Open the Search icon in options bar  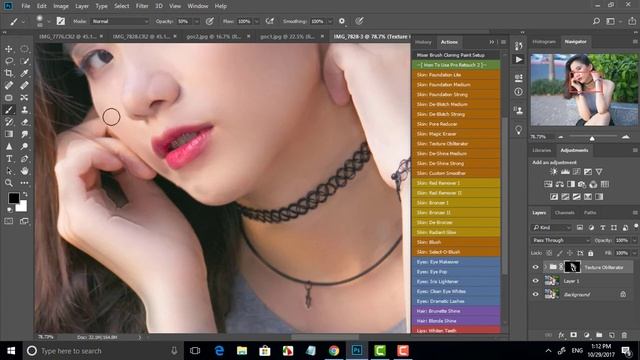(596, 21)
